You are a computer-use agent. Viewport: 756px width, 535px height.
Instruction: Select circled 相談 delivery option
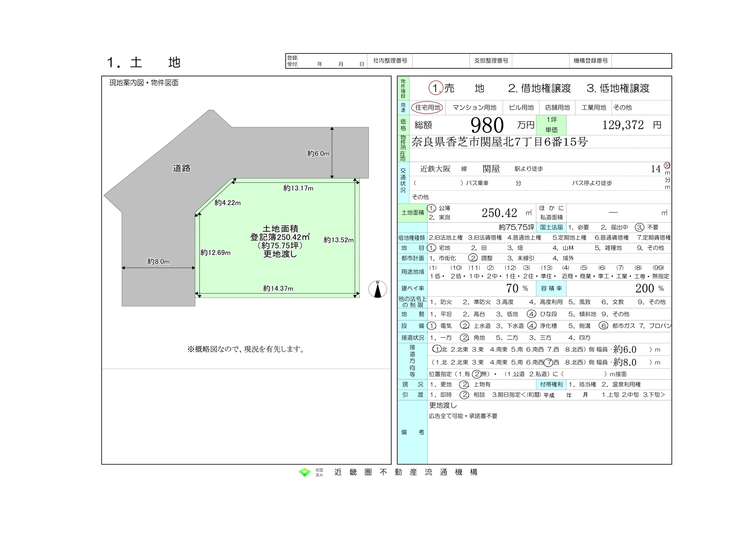point(473,395)
